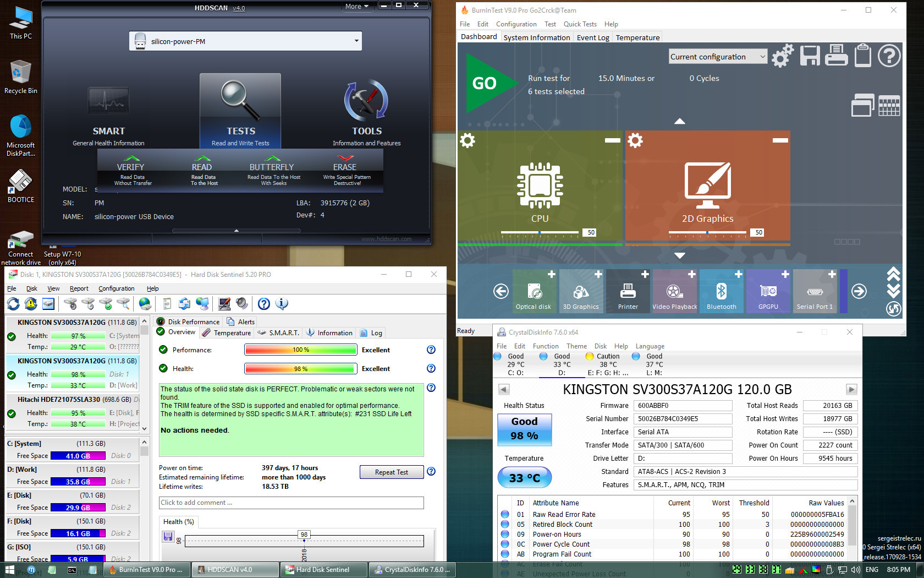Image resolution: width=924 pixels, height=578 pixels.
Task: Open 2D Graphics tile settings gear
Action: tap(635, 140)
